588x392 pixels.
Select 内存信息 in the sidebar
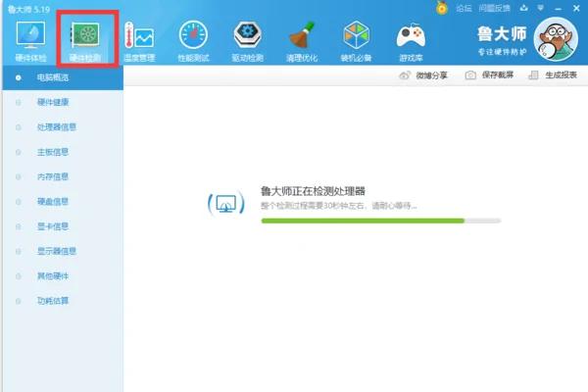[63, 176]
